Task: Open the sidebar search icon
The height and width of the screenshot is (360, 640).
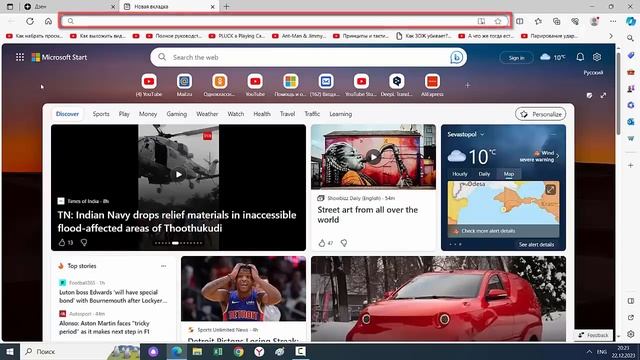Action: click(631, 38)
